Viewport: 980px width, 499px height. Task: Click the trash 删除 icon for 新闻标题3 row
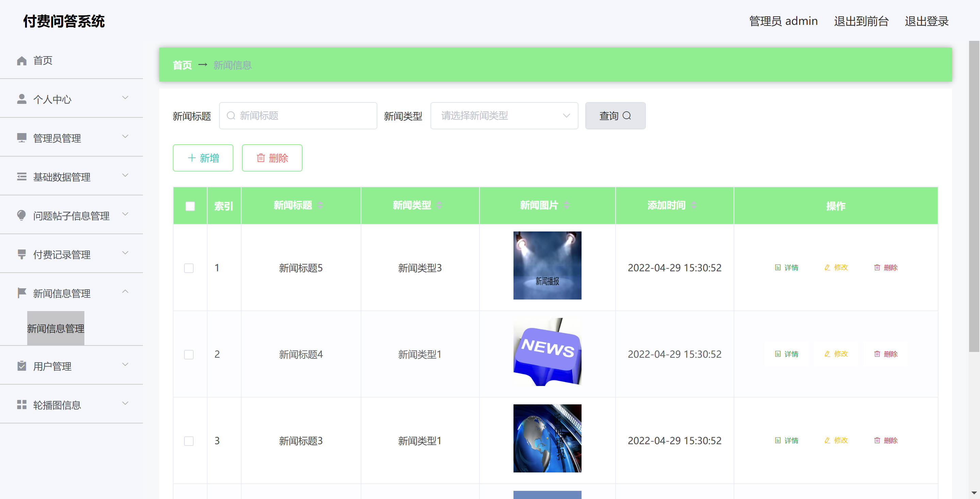[x=877, y=440]
